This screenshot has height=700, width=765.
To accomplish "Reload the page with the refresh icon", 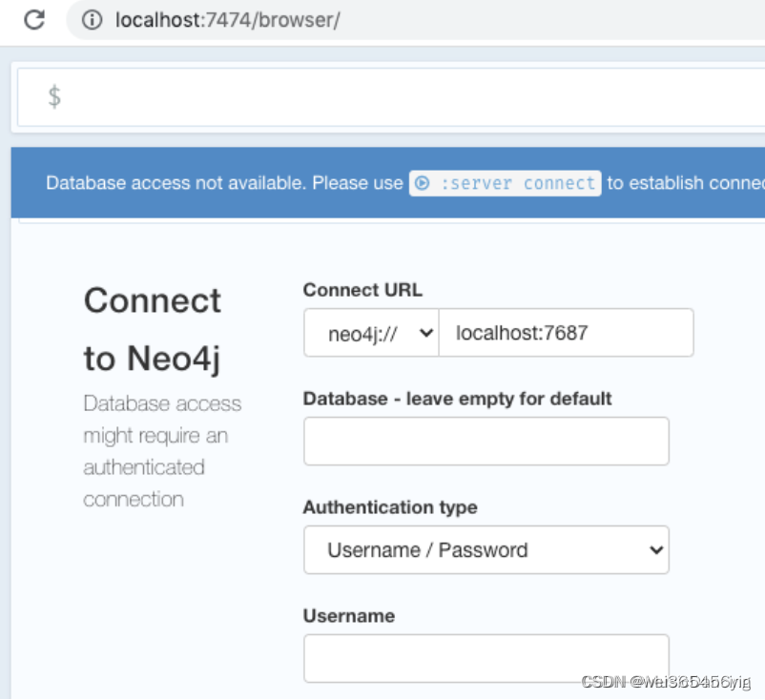I will (x=34, y=20).
